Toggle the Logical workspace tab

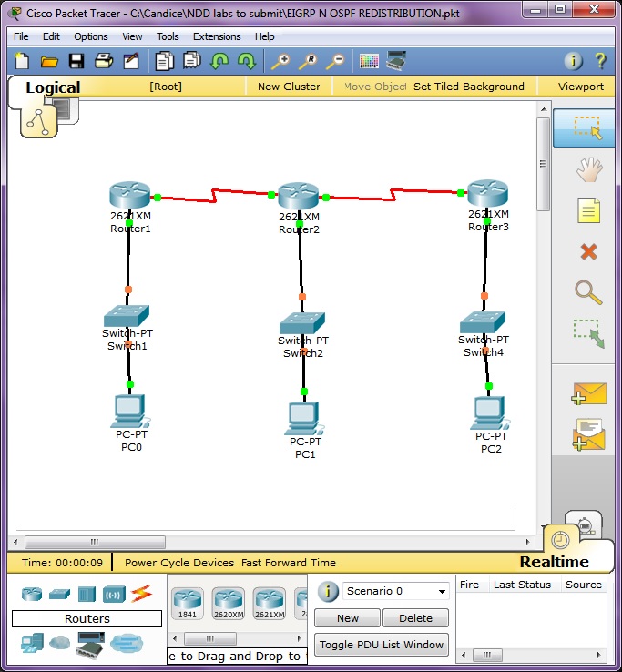pos(53,87)
